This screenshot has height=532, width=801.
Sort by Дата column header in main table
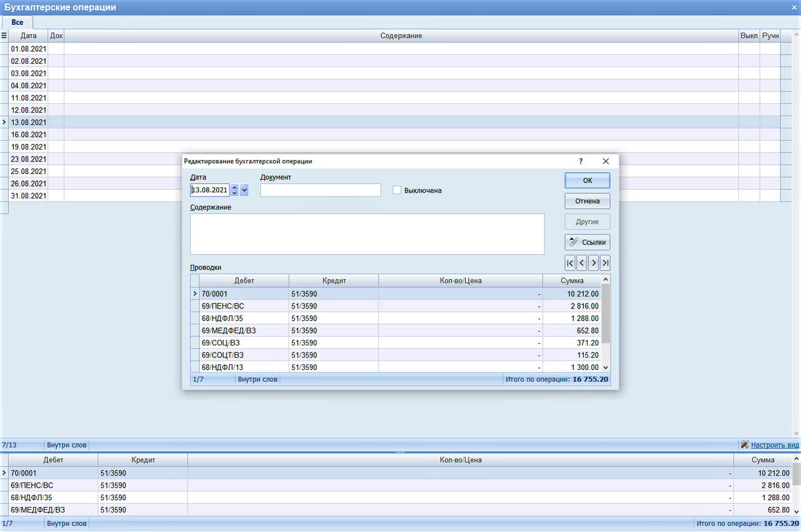point(28,36)
